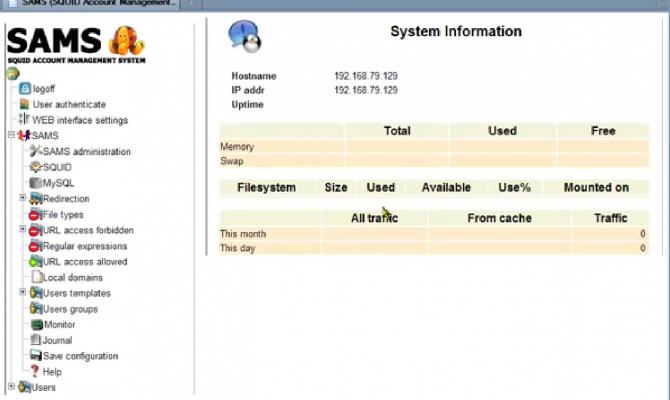Click the Journal book icon
This screenshot has width=670, height=400.
coord(35,340)
